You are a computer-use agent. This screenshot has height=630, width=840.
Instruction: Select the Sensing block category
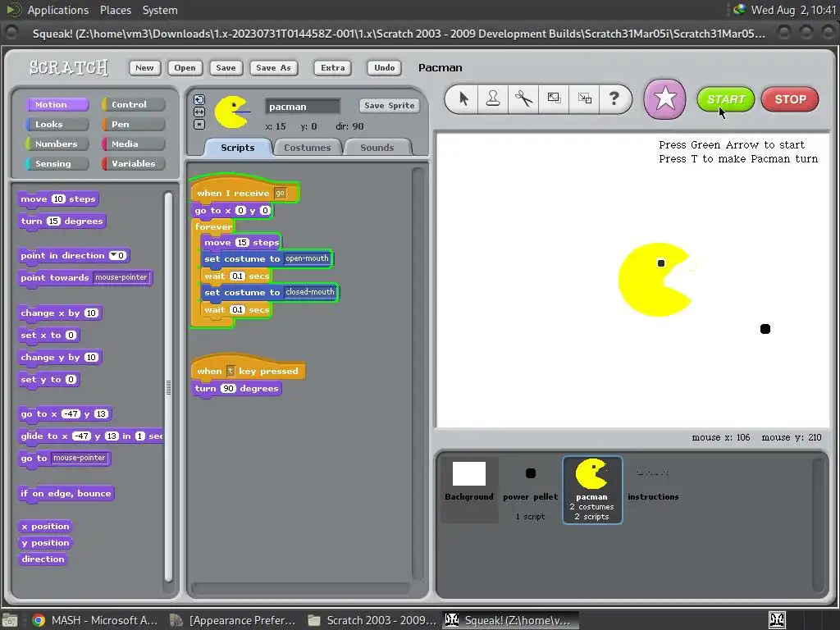[57, 164]
